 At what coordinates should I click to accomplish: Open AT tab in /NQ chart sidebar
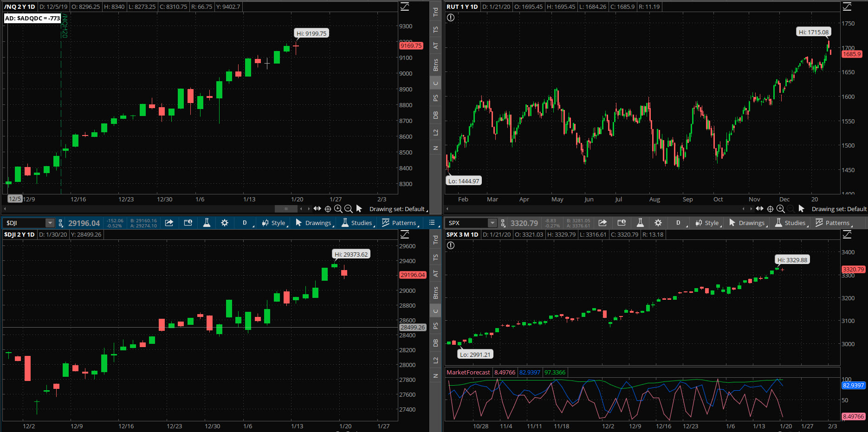pyautogui.click(x=435, y=45)
